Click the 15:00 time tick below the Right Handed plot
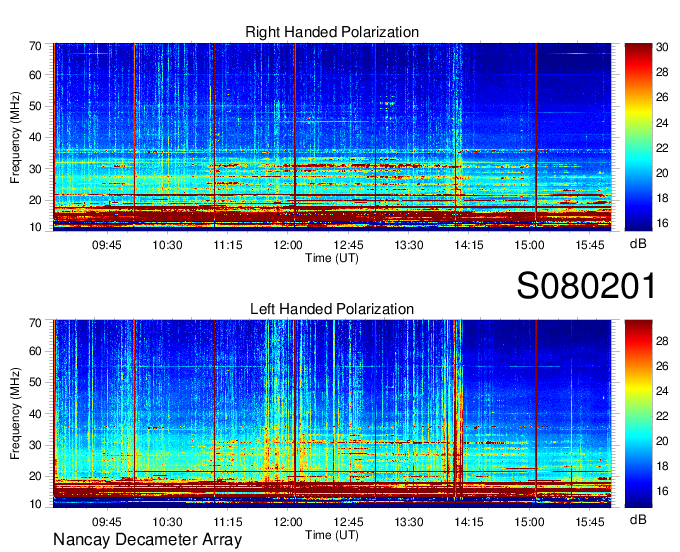 click(x=530, y=245)
